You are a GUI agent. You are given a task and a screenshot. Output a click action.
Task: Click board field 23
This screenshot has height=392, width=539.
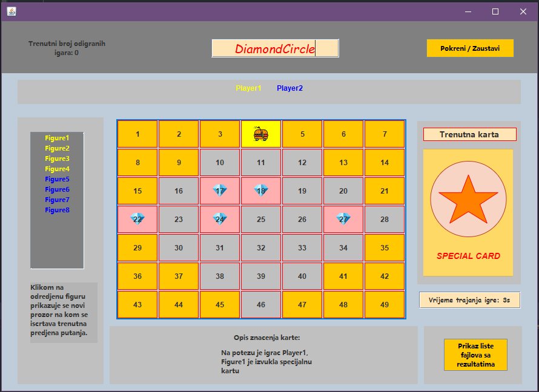(179, 220)
